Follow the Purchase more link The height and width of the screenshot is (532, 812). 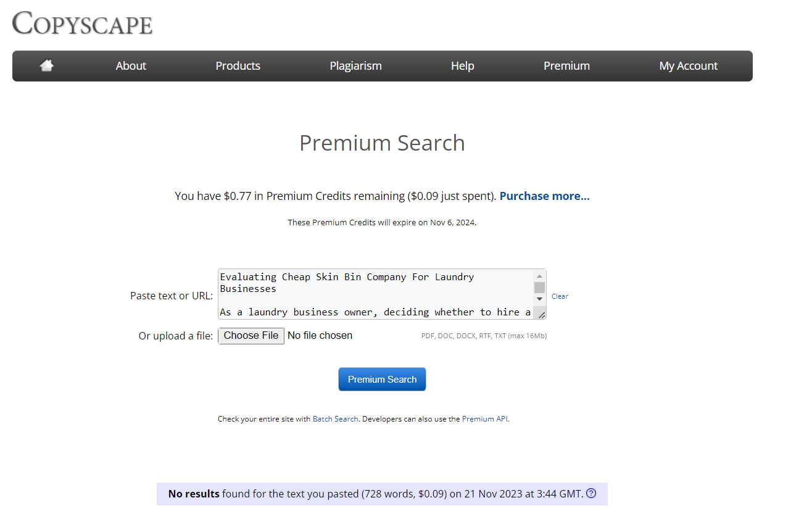point(544,196)
